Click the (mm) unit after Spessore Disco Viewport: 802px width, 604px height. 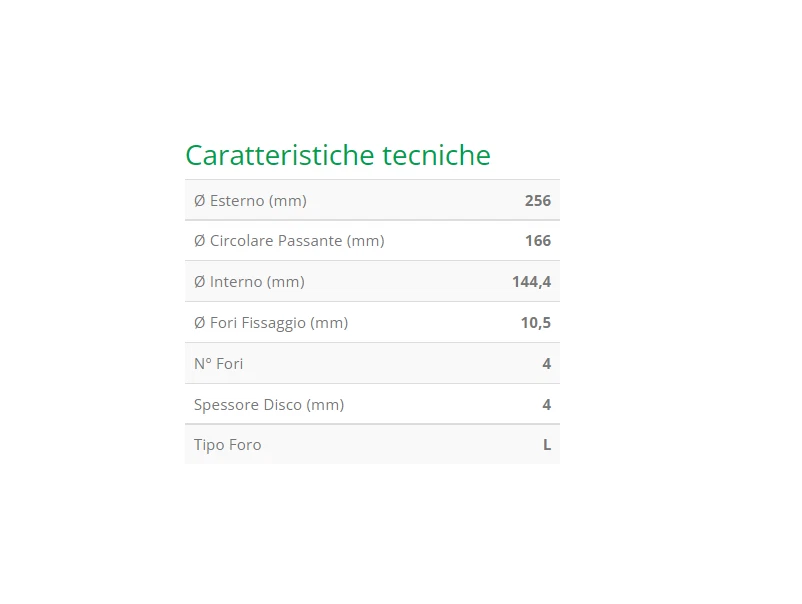click(325, 405)
